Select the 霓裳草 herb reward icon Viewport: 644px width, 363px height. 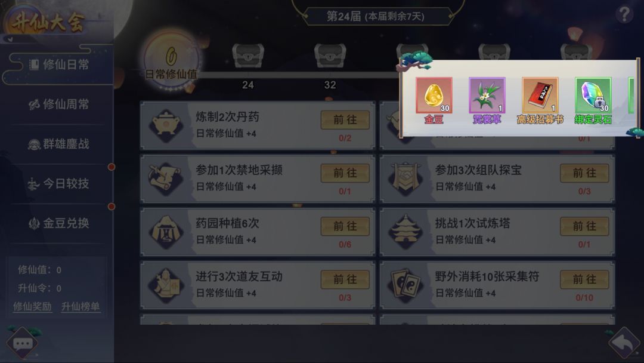pyautogui.click(x=487, y=96)
